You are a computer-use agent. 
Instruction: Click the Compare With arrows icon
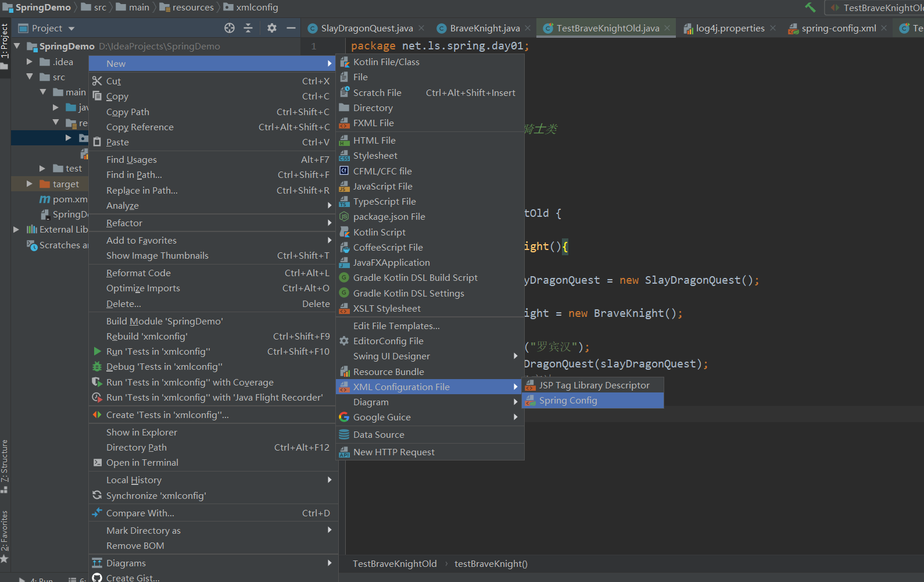tap(97, 513)
